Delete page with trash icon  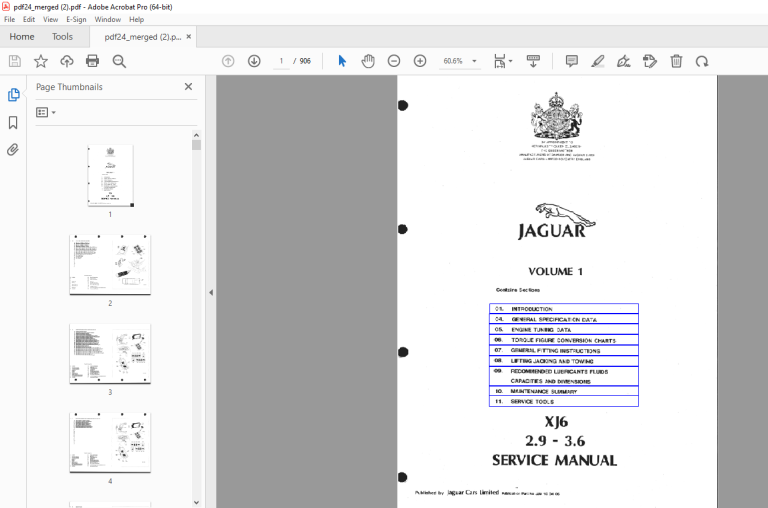pyautogui.click(x=676, y=61)
